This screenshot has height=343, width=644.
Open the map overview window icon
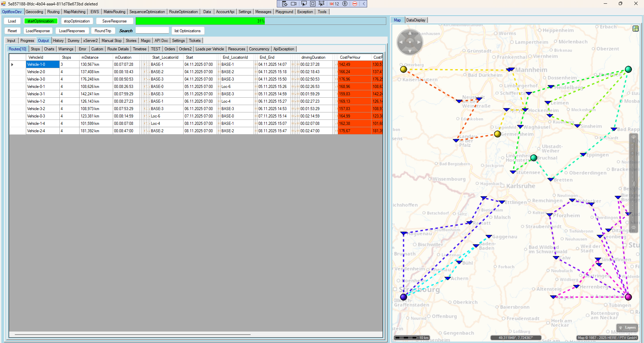pos(635,29)
